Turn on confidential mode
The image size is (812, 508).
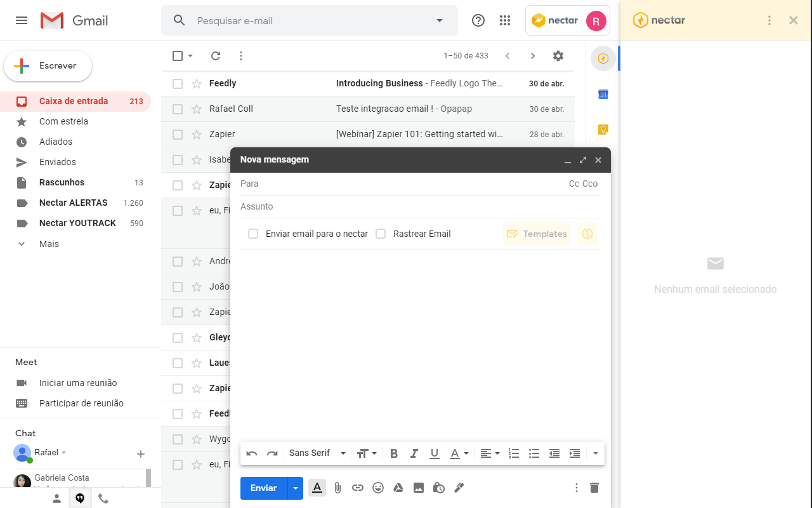439,488
